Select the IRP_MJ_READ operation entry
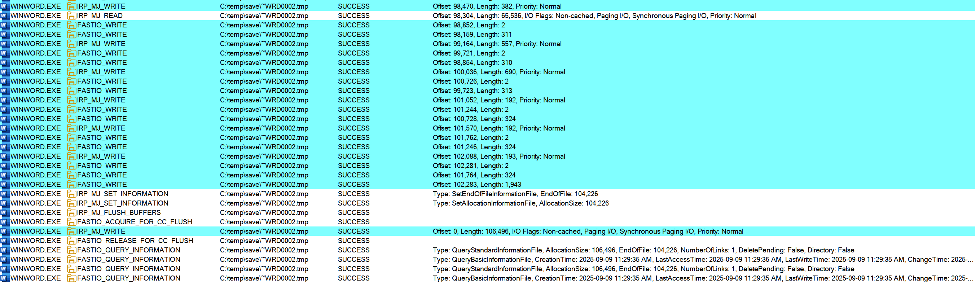Viewport: 980px width, 282px height. pyautogui.click(x=100, y=16)
